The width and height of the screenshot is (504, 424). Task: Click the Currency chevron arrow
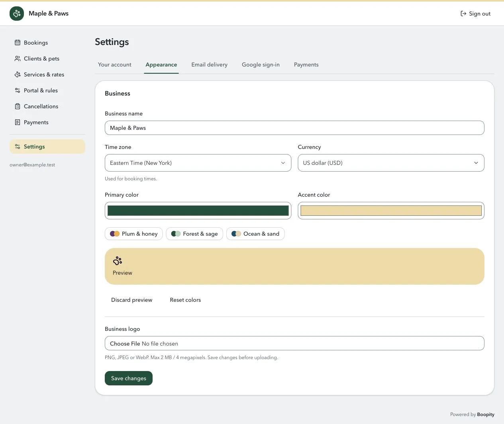(x=476, y=163)
